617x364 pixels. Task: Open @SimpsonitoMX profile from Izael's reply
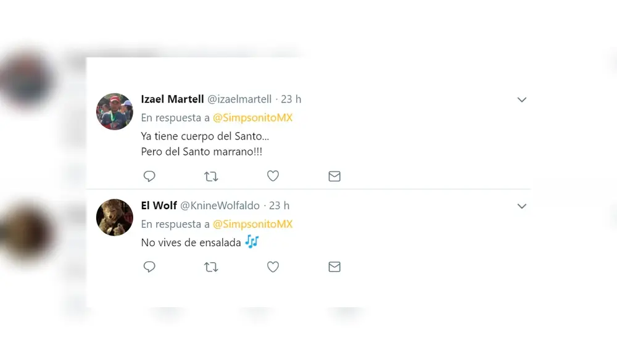pyautogui.click(x=253, y=117)
